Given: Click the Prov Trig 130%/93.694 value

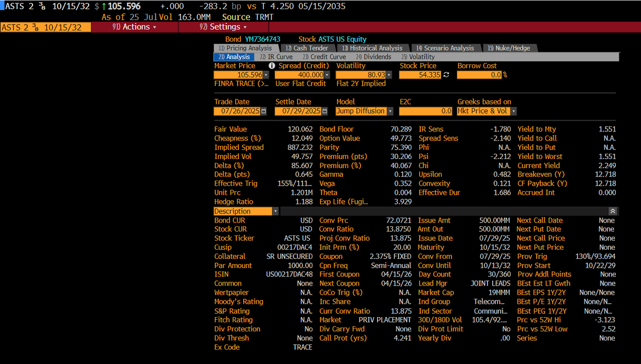Looking at the screenshot, I should point(595,256).
